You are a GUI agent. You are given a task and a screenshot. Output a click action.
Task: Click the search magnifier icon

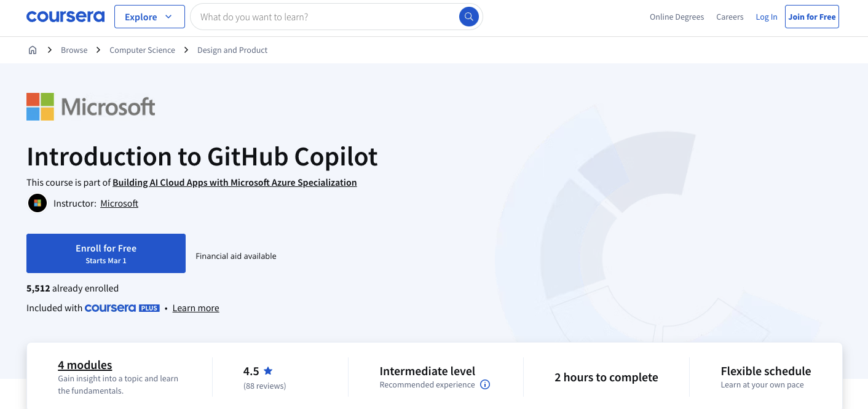pyautogui.click(x=468, y=17)
